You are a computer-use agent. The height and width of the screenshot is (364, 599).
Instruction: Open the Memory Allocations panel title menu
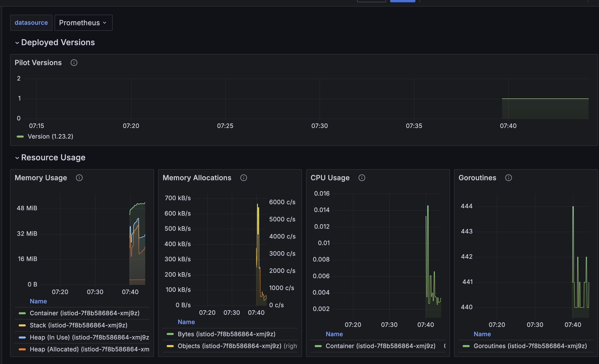197,178
